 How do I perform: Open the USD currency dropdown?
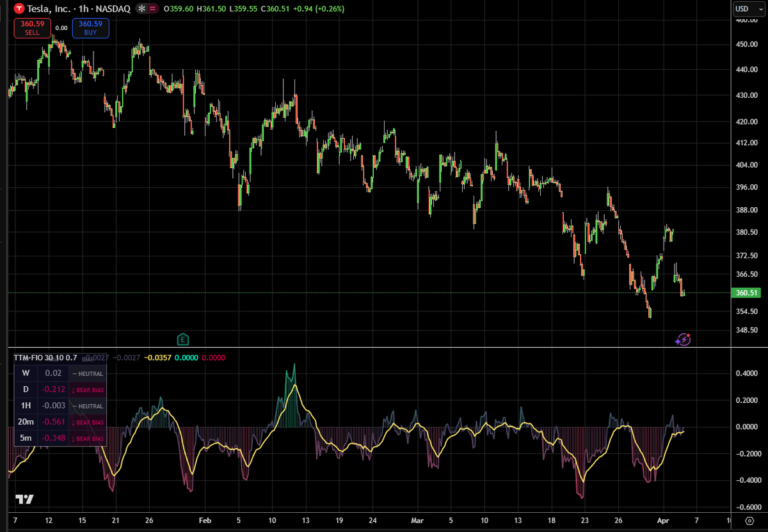click(749, 9)
